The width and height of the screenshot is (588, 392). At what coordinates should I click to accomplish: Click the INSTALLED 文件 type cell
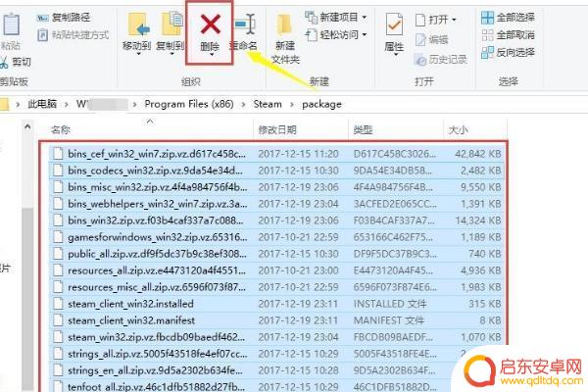[390, 304]
